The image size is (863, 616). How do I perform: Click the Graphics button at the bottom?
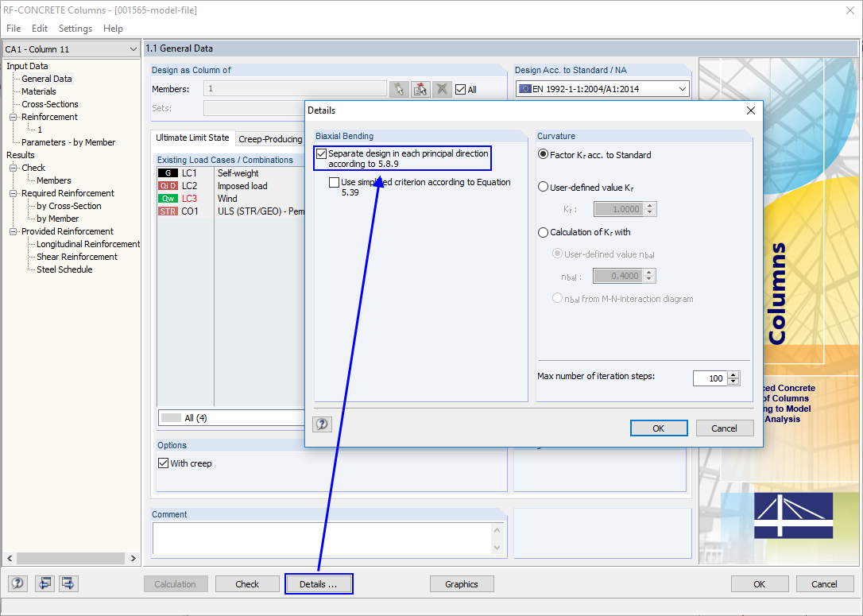pyautogui.click(x=462, y=583)
